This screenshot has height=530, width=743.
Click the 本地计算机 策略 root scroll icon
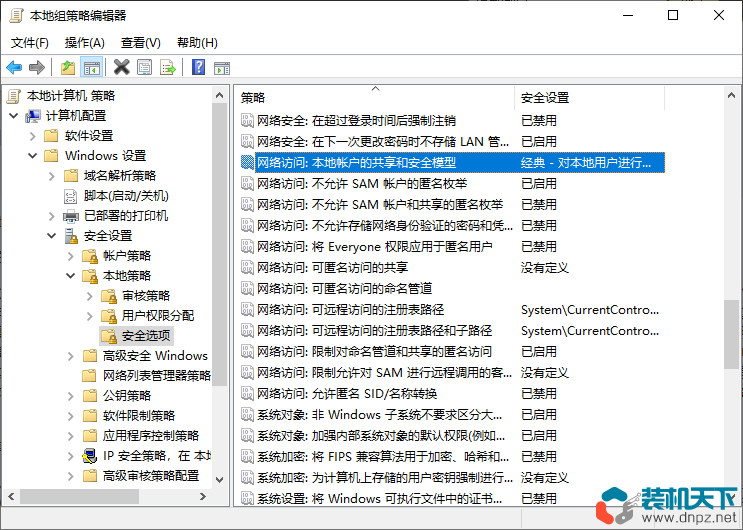pyautogui.click(x=14, y=96)
